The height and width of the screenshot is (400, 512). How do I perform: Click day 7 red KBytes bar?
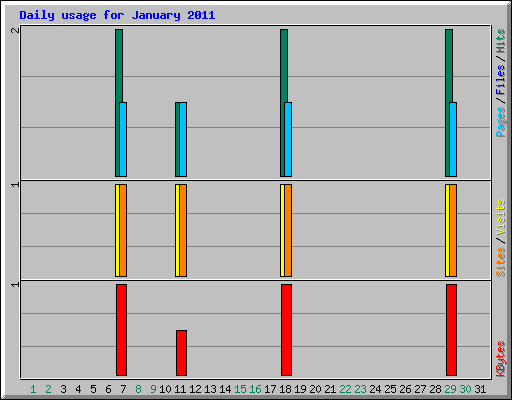click(x=121, y=330)
